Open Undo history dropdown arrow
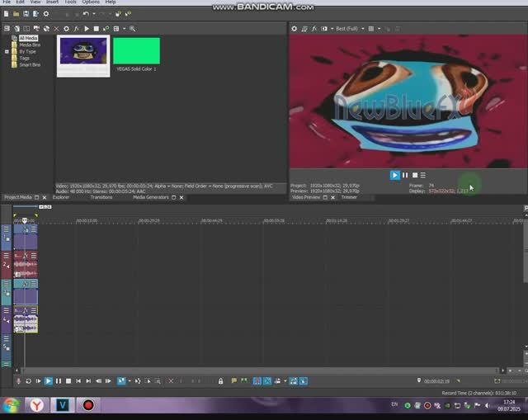Screen dimensions: 528x420 coord(94,14)
